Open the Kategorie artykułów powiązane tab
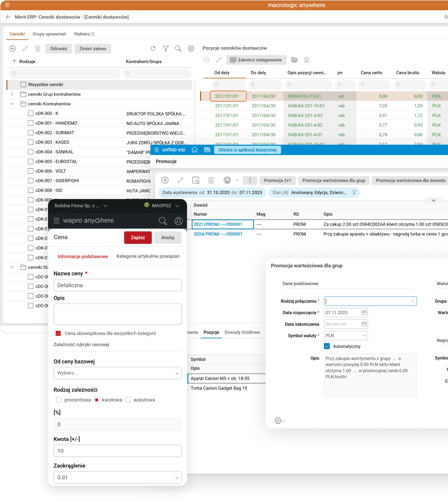The width and height of the screenshot is (448, 502). click(x=148, y=256)
